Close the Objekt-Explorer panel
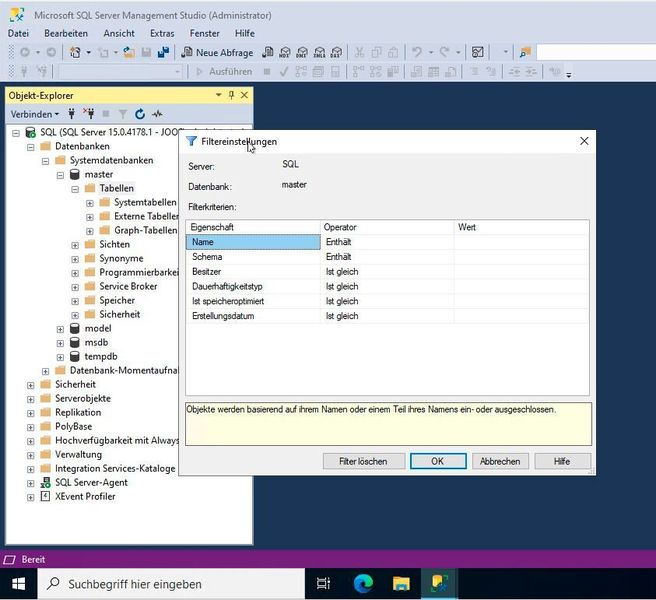The height and width of the screenshot is (600, 656). [x=244, y=95]
